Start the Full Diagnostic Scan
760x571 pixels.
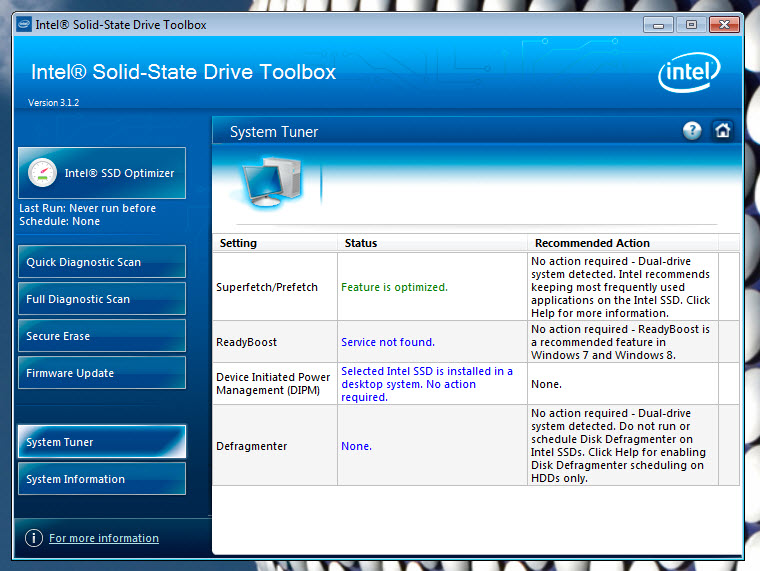102,299
